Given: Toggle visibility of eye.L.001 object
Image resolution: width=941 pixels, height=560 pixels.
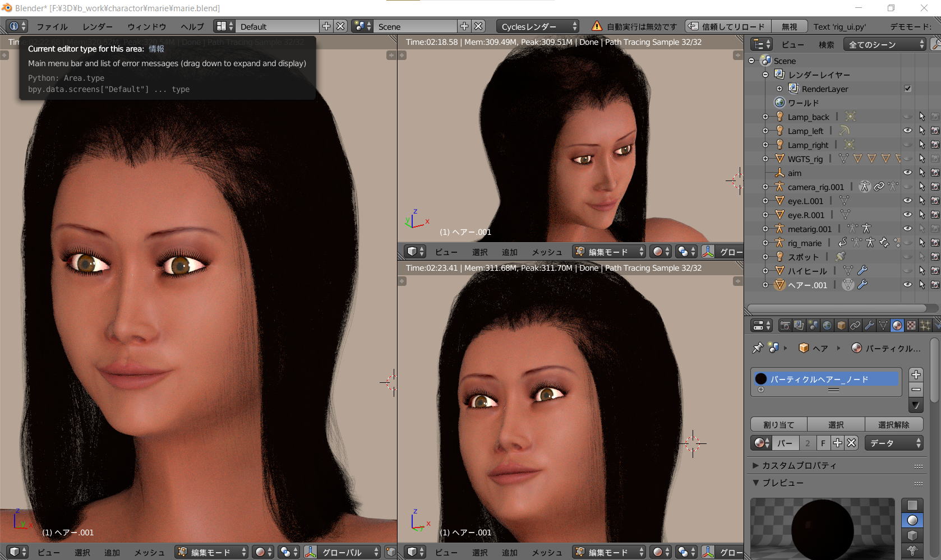Looking at the screenshot, I should point(907,201).
